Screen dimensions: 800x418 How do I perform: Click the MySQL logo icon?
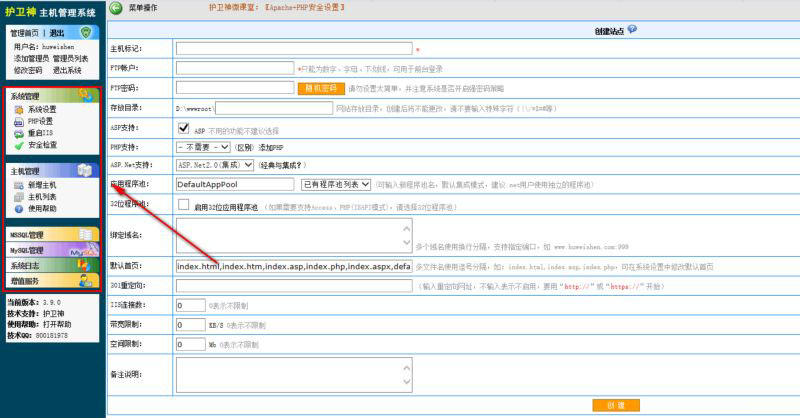pyautogui.click(x=83, y=250)
